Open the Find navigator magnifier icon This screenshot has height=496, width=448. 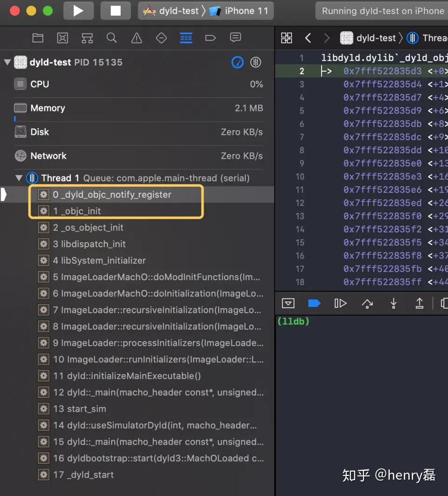coord(112,38)
